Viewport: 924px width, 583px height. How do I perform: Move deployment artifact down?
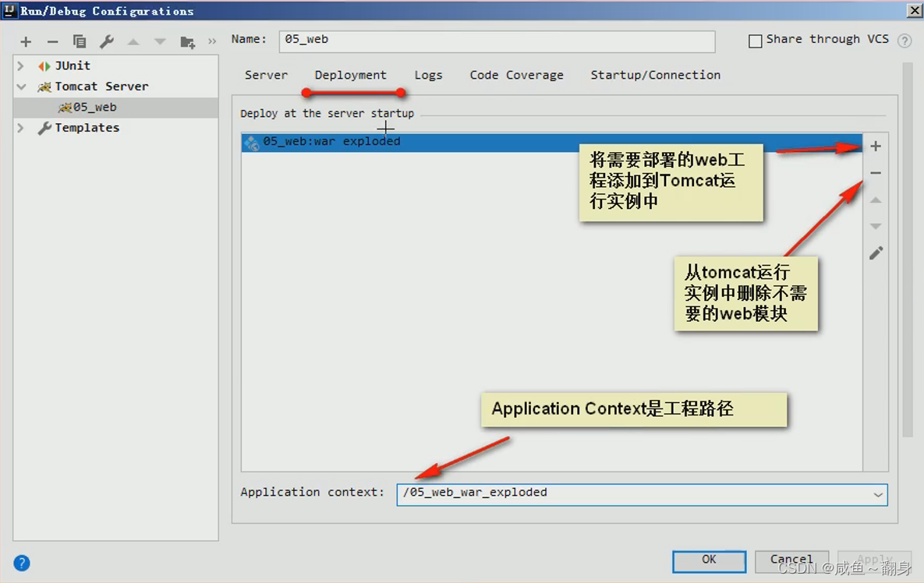click(876, 226)
